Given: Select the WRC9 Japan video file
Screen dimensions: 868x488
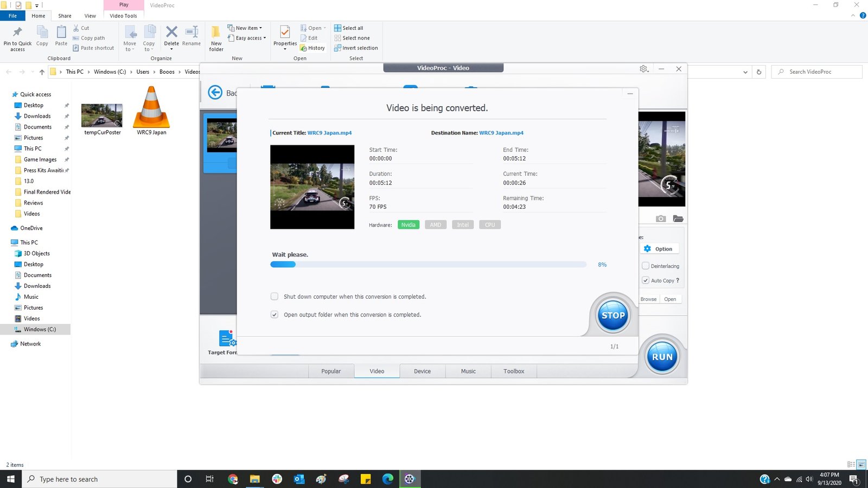Looking at the screenshot, I should click(x=151, y=112).
